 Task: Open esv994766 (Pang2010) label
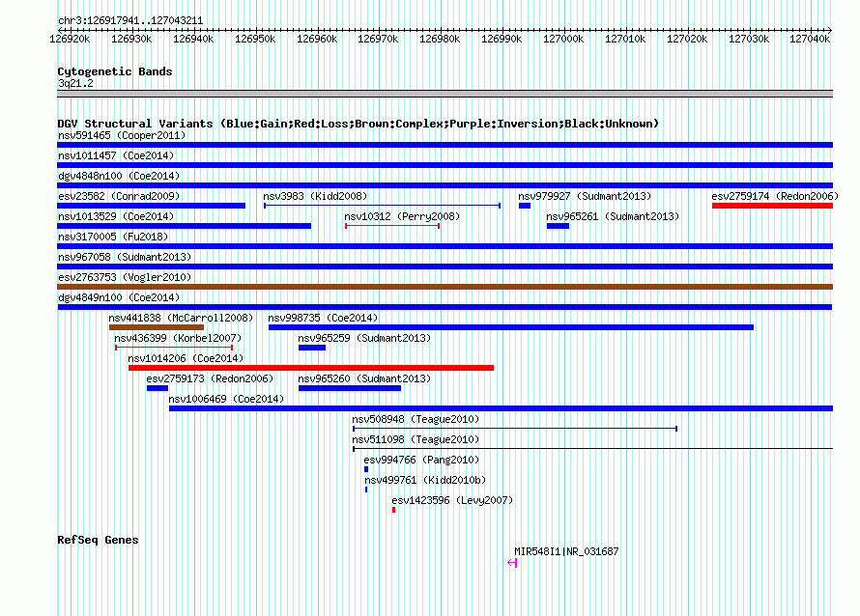point(421,460)
